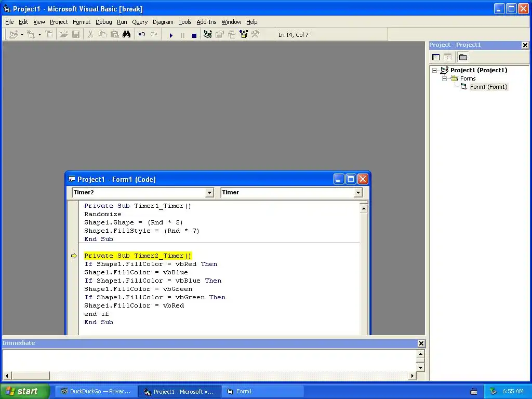This screenshot has width=532, height=399.
Task: Select Project1 (Project1) root node
Action: pyautogui.click(x=478, y=70)
